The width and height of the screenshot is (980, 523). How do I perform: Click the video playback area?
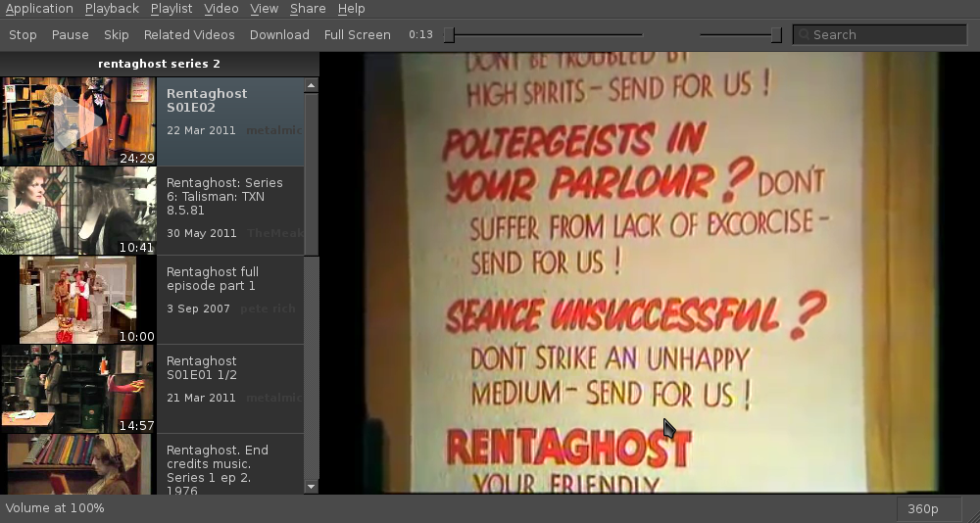pyautogui.click(x=650, y=273)
